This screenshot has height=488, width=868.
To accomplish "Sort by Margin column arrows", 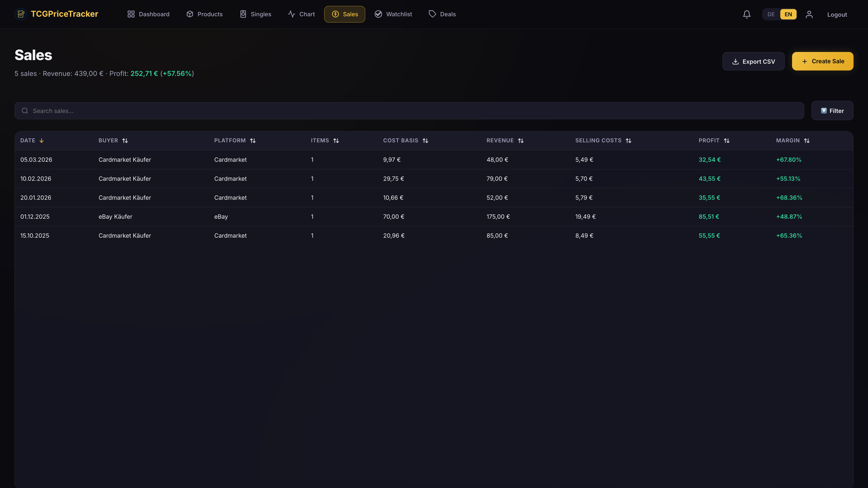I will pyautogui.click(x=807, y=141).
